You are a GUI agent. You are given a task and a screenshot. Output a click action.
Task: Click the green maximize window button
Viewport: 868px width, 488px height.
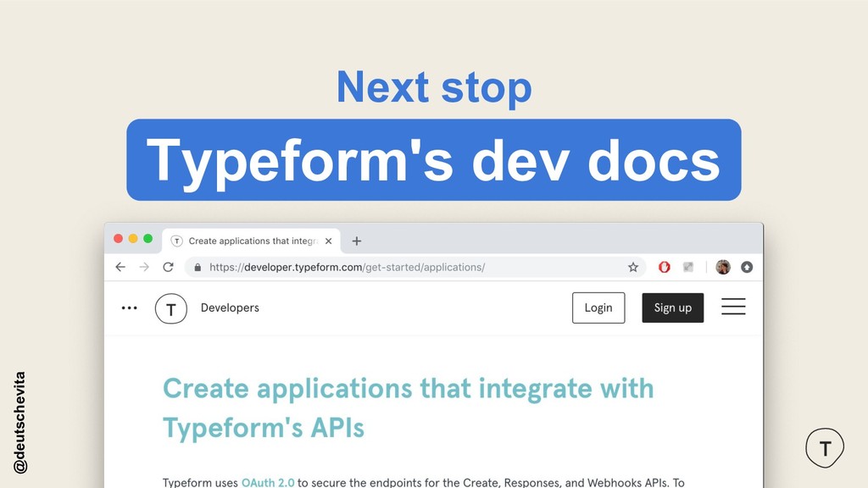147,238
